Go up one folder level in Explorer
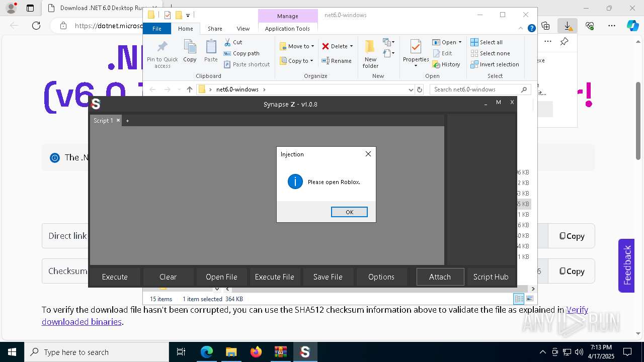Image resolution: width=644 pixels, height=362 pixels. (189, 89)
